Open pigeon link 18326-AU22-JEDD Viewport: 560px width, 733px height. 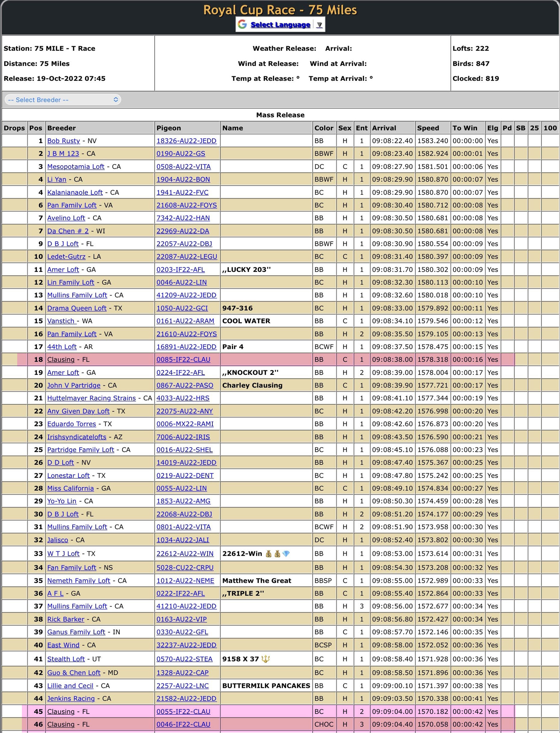(186, 141)
